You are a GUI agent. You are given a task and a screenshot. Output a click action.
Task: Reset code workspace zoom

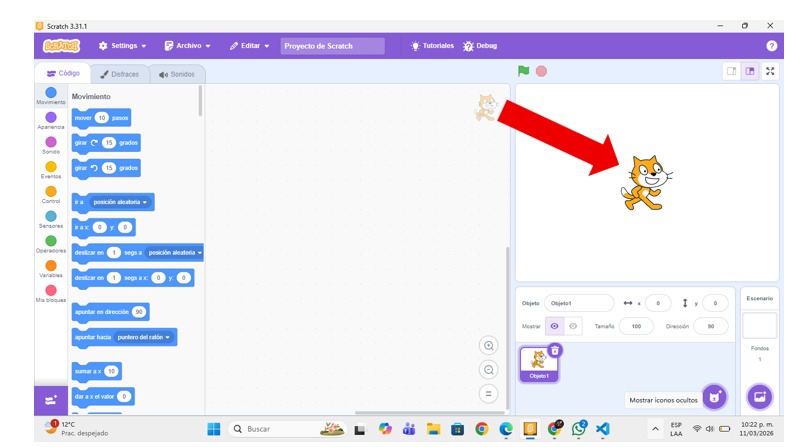click(x=488, y=394)
